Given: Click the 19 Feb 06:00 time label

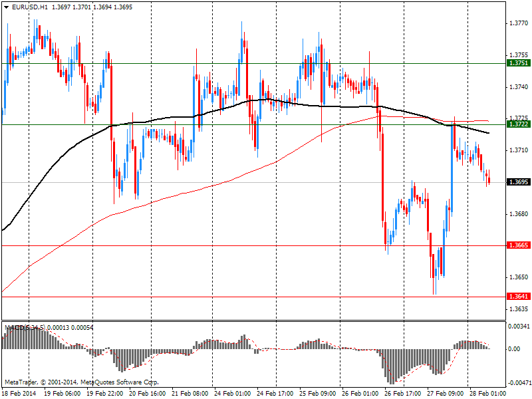Looking at the screenshot, I should click(63, 394).
